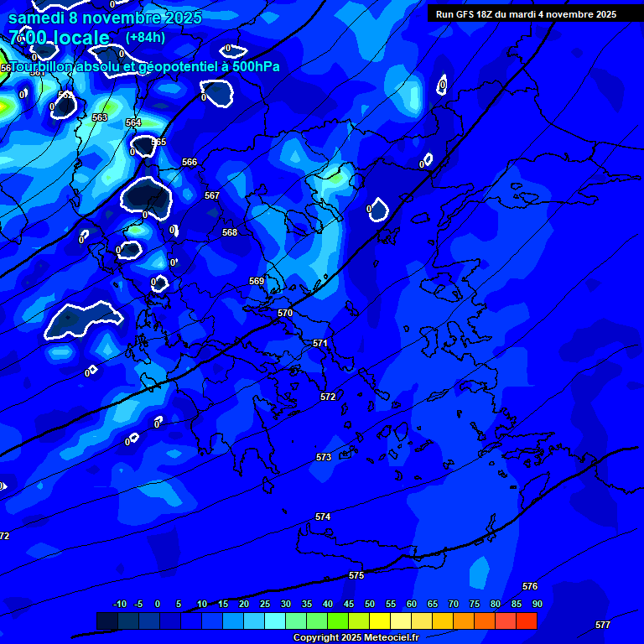Select the 563 contour label
Viewport: 644px width, 644px height.
pyautogui.click(x=100, y=117)
